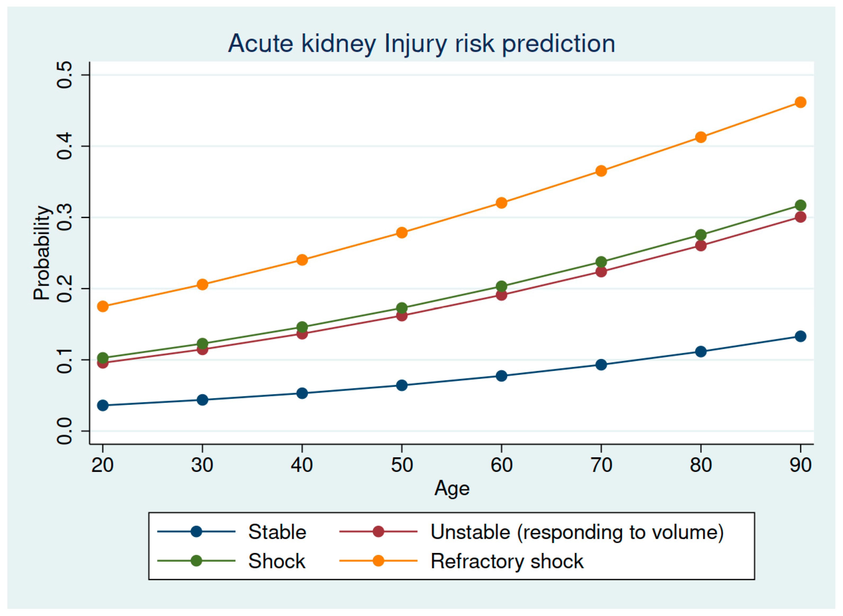Viewport: 843px width, 616px height.
Task: Click the orange data point at age 50
Action: click(402, 233)
